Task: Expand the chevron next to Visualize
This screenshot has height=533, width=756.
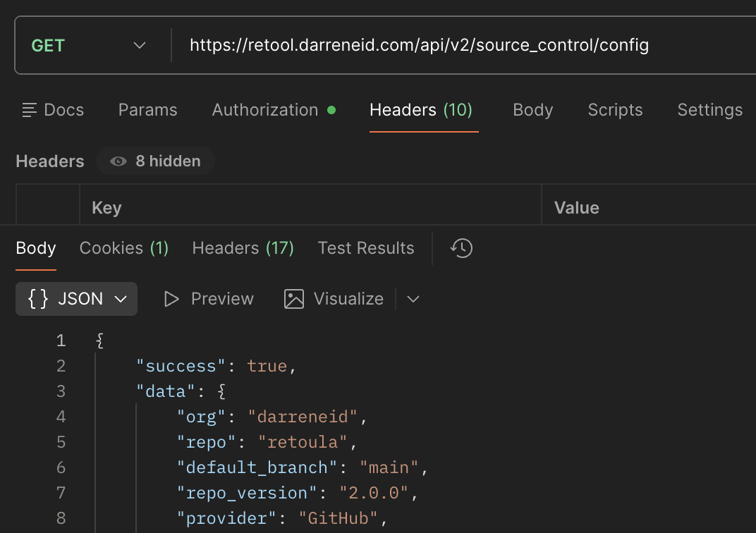Action: pos(413,299)
